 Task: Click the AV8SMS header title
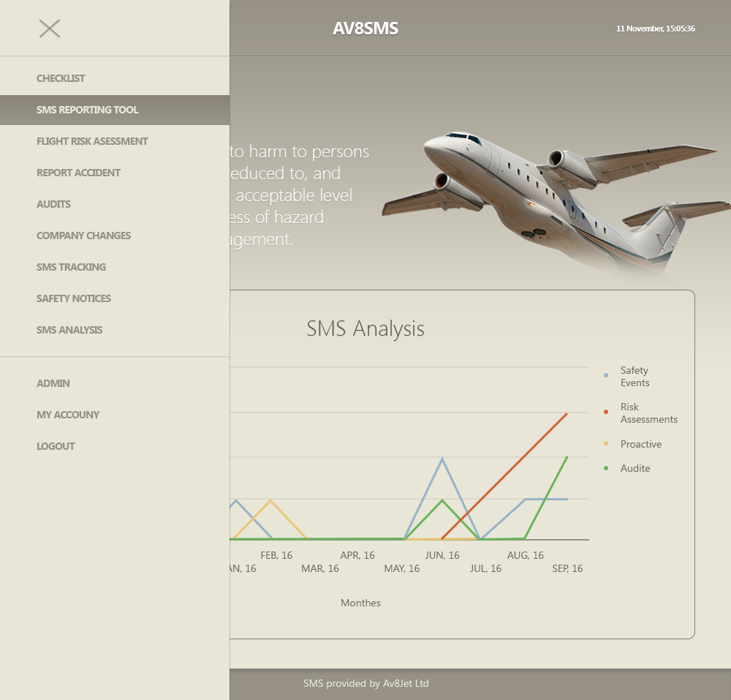pos(365,29)
